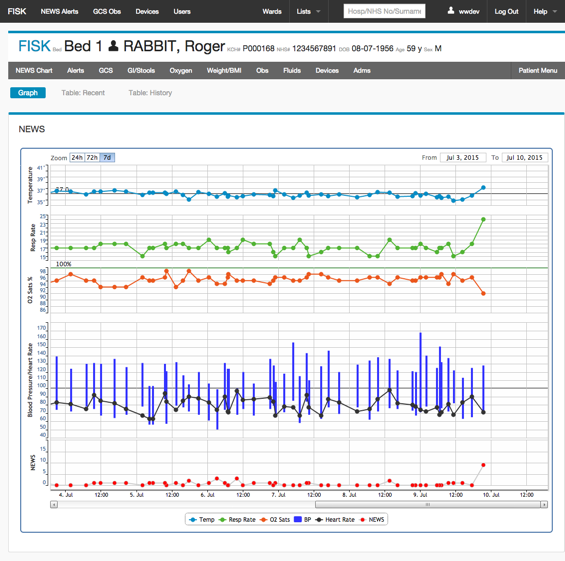
Task: Click the scrollbar left arrow under the chart
Action: pyautogui.click(x=54, y=504)
